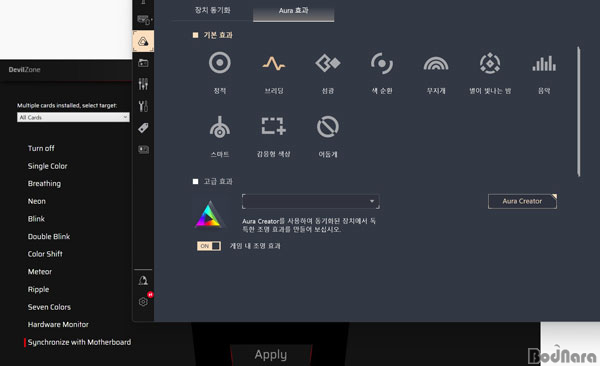The width and height of the screenshot is (600, 366).
Task: Select the 어둡게 (Dark) effect icon
Action: pos(328,127)
